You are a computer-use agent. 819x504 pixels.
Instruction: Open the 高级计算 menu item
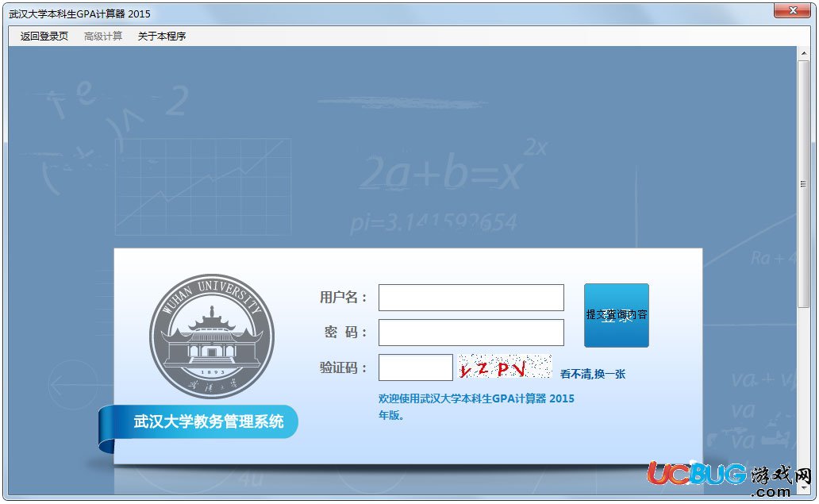(103, 36)
